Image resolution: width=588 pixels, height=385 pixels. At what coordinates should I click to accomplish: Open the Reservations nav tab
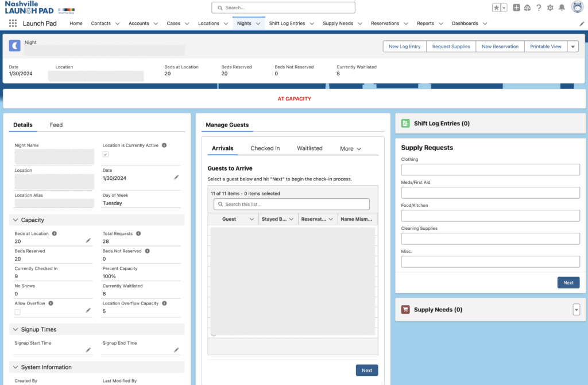coord(385,23)
